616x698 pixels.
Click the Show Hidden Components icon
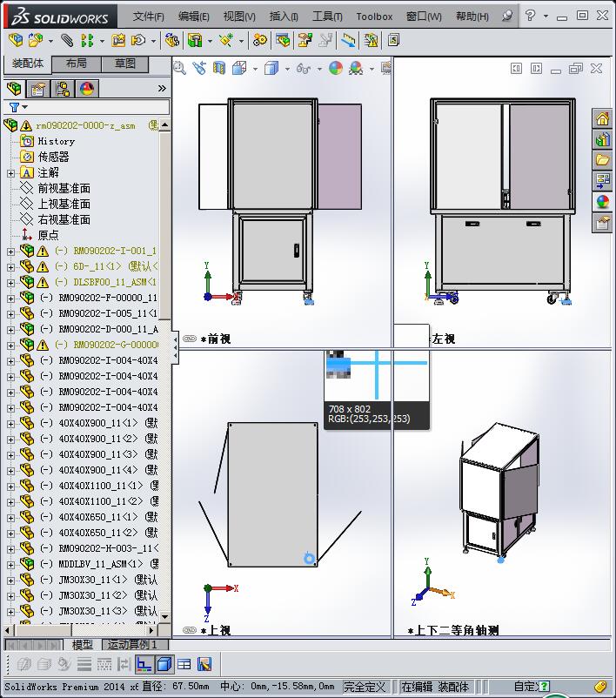pyautogui.click(x=172, y=41)
